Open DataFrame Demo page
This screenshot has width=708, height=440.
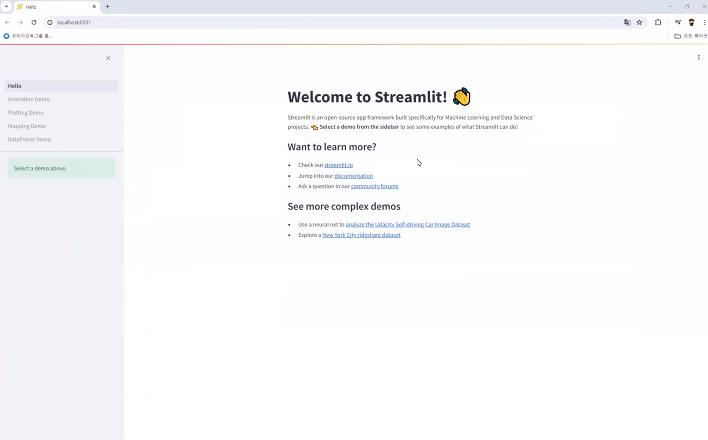(61, 140)
